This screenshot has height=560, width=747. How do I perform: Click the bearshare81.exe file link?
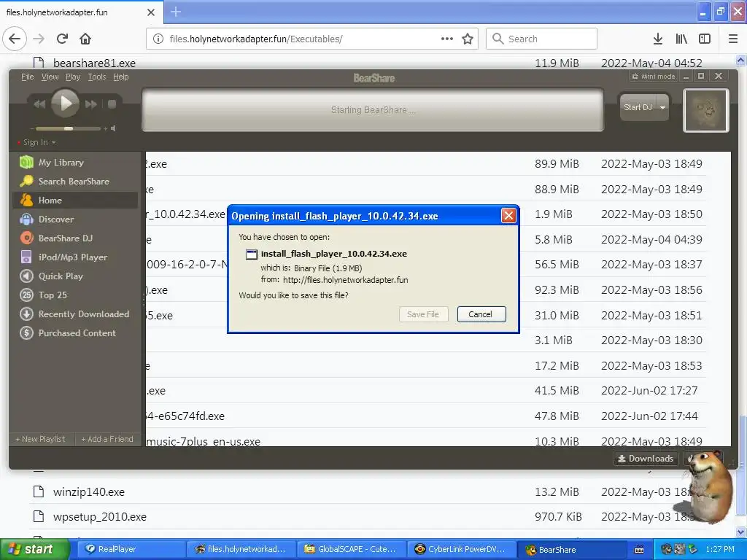pyautogui.click(x=94, y=63)
